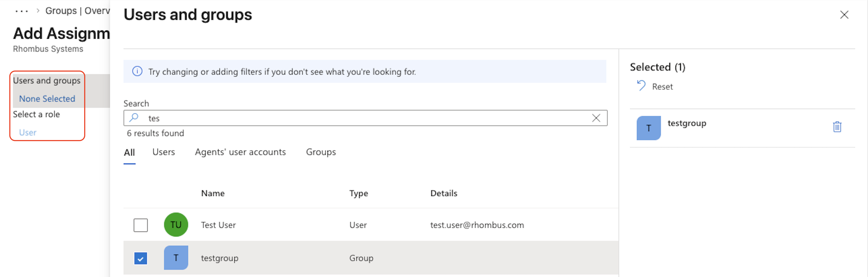The height and width of the screenshot is (277, 868).
Task: Click test.user@rhombus.com email
Action: 477,225
